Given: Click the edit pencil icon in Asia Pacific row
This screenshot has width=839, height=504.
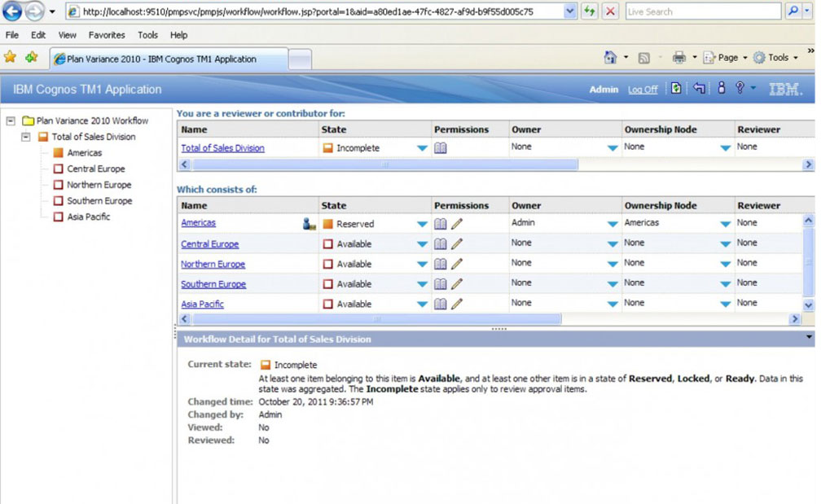Looking at the screenshot, I should point(456,304).
